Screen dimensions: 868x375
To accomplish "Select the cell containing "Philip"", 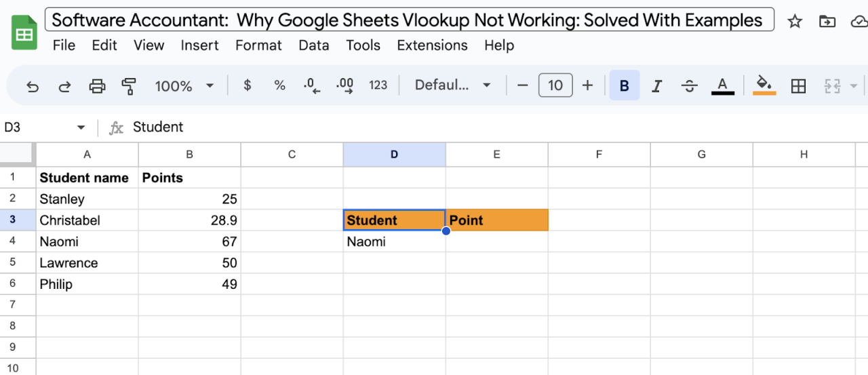I will (87, 284).
